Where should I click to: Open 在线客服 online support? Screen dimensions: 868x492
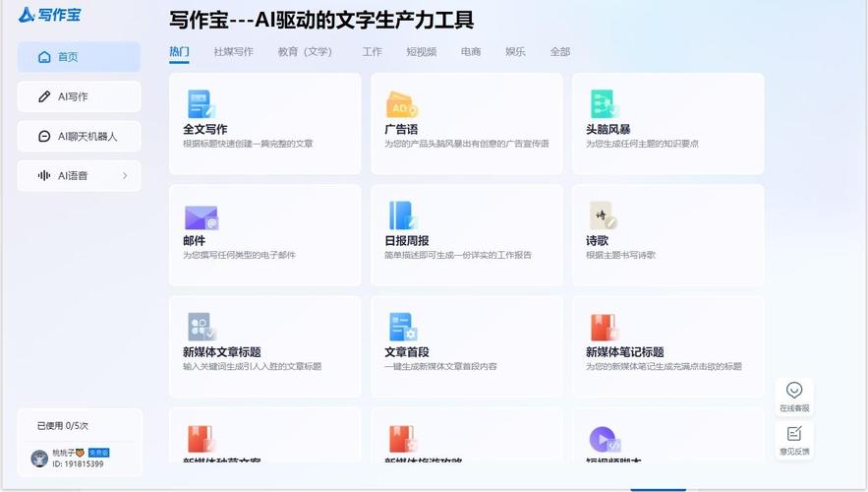tap(794, 397)
